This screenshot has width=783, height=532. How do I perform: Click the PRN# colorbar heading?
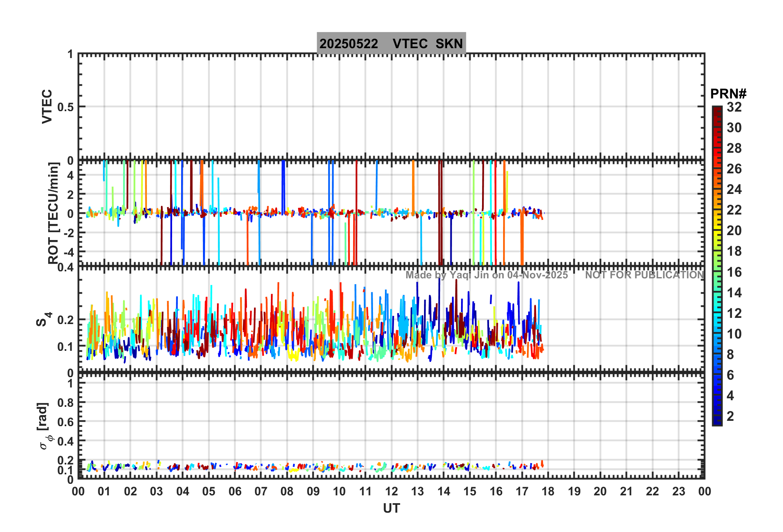coord(728,94)
